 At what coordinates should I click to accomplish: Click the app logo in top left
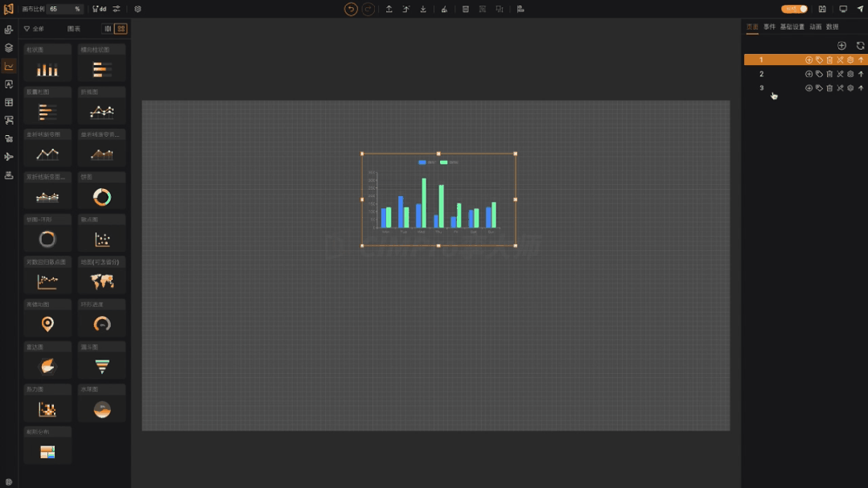point(9,9)
